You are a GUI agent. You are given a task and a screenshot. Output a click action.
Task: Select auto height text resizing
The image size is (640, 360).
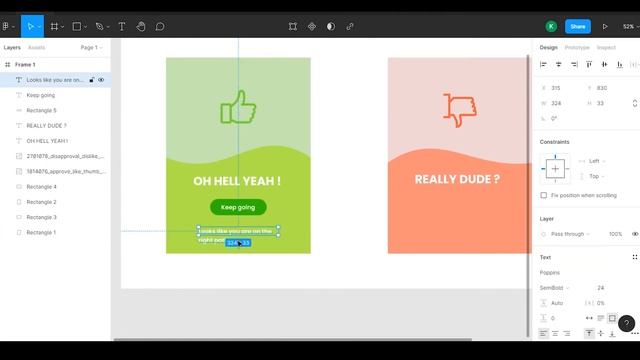point(601,318)
